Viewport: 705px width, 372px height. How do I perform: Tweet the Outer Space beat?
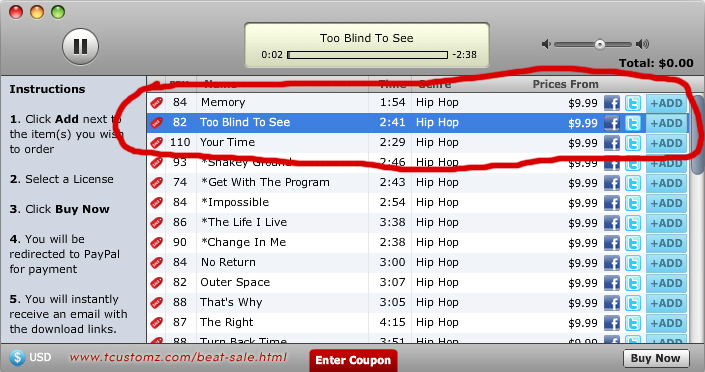(633, 283)
